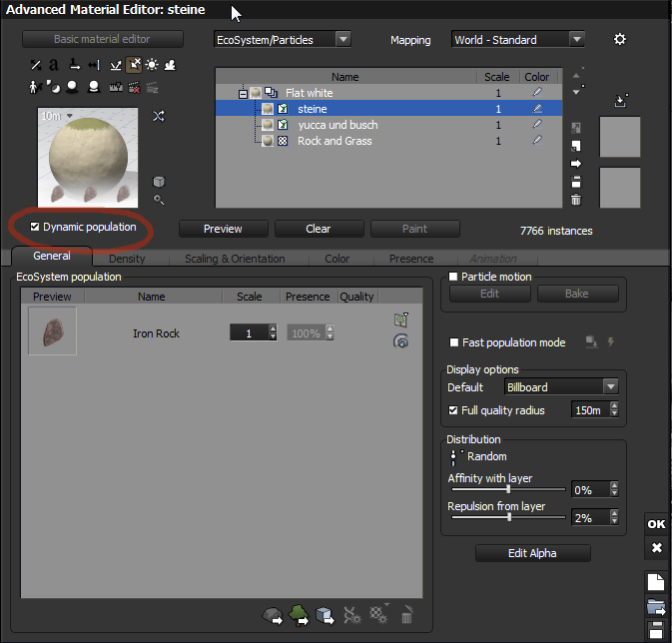Viewport: 672px width, 643px height.
Task: Adjust Repulsion from layer slider
Action: [x=508, y=517]
